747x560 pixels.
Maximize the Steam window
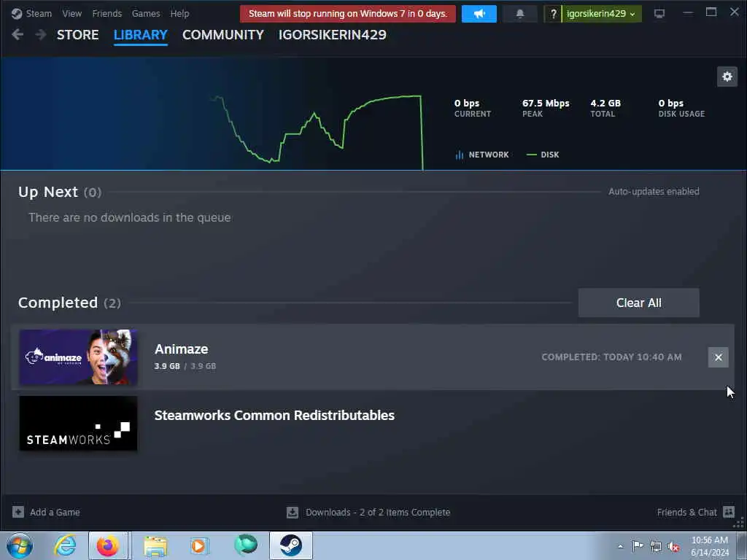711,12
